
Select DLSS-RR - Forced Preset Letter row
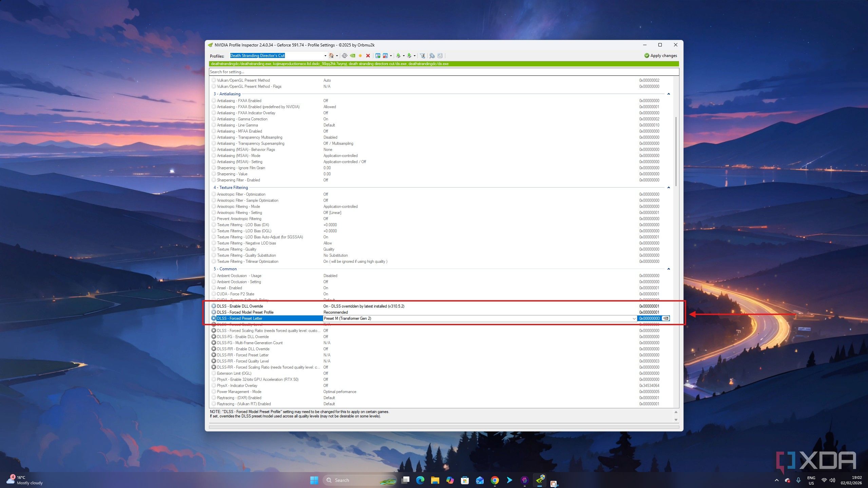point(440,355)
